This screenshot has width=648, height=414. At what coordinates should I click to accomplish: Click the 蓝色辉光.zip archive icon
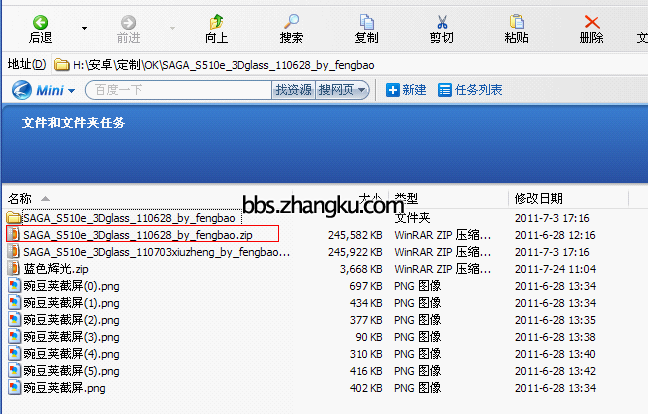(14, 269)
